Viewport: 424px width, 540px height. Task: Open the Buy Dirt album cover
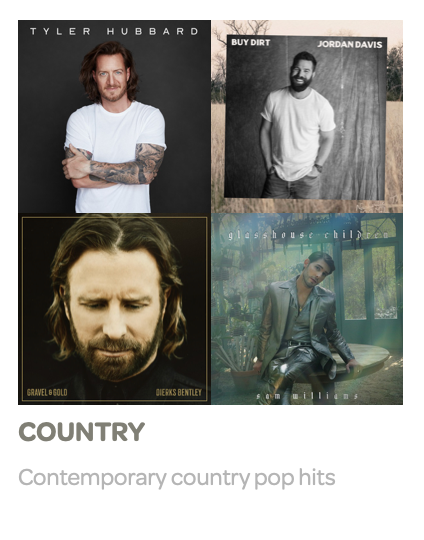307,116
